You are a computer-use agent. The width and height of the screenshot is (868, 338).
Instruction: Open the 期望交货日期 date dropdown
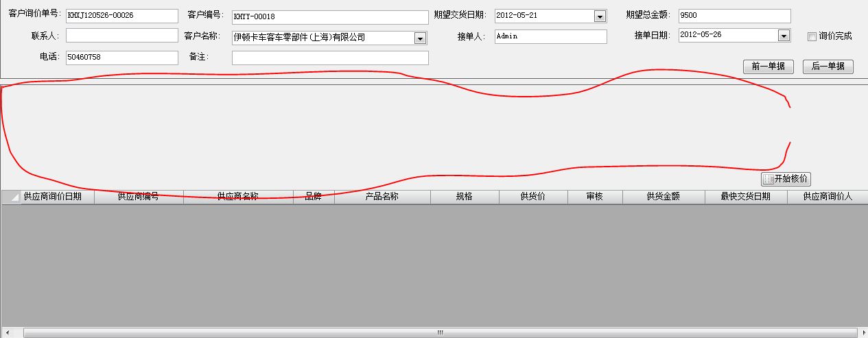click(599, 16)
